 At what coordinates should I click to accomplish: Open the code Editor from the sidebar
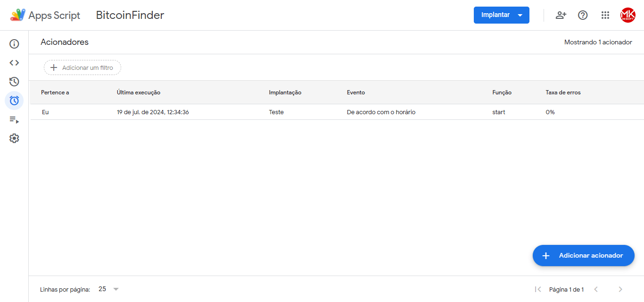[14, 63]
